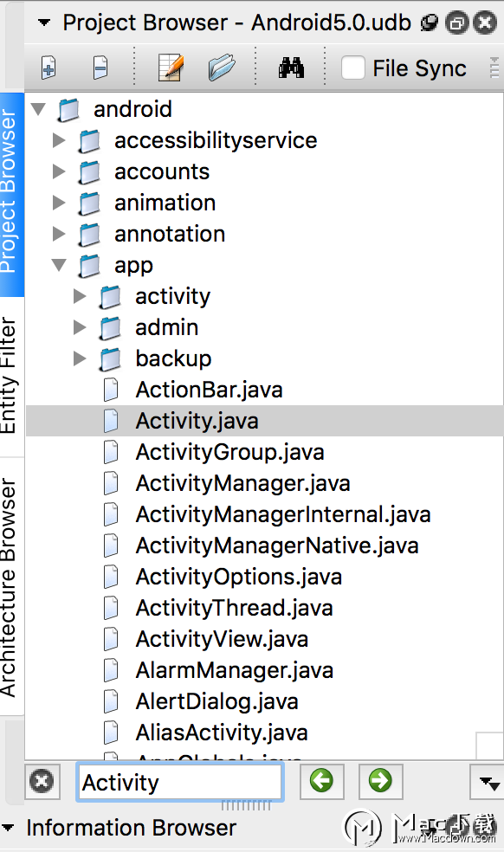Switch to the Entity Filter side tab
The width and height of the screenshot is (504, 852).
coord(11,376)
